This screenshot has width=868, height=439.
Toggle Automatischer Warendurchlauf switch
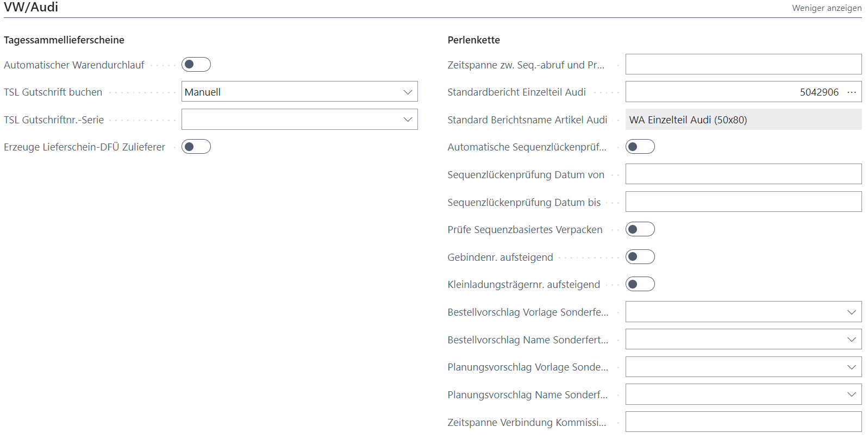pos(196,65)
